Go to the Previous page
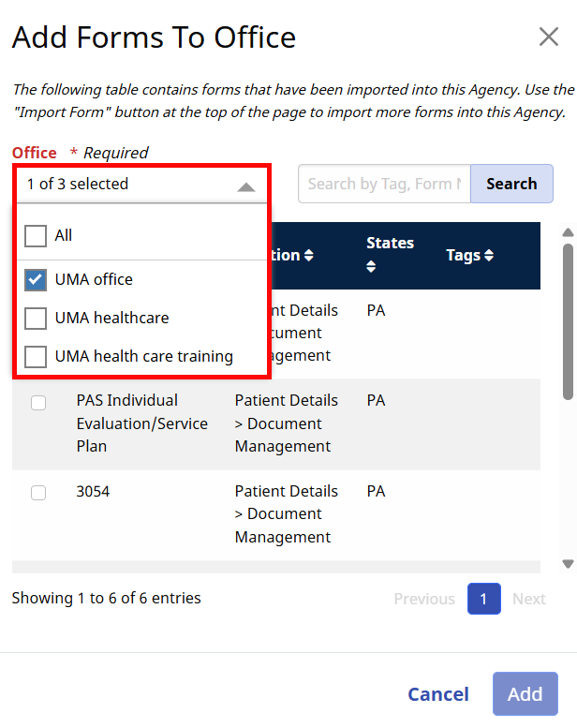This screenshot has height=728, width=577. 424,599
